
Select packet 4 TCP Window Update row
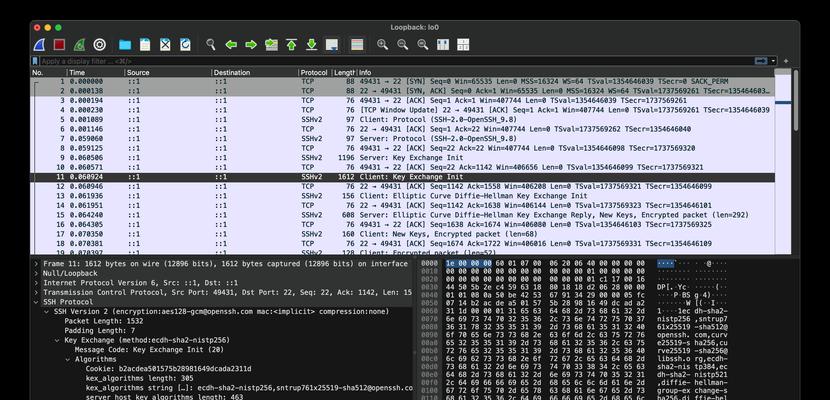point(402,110)
